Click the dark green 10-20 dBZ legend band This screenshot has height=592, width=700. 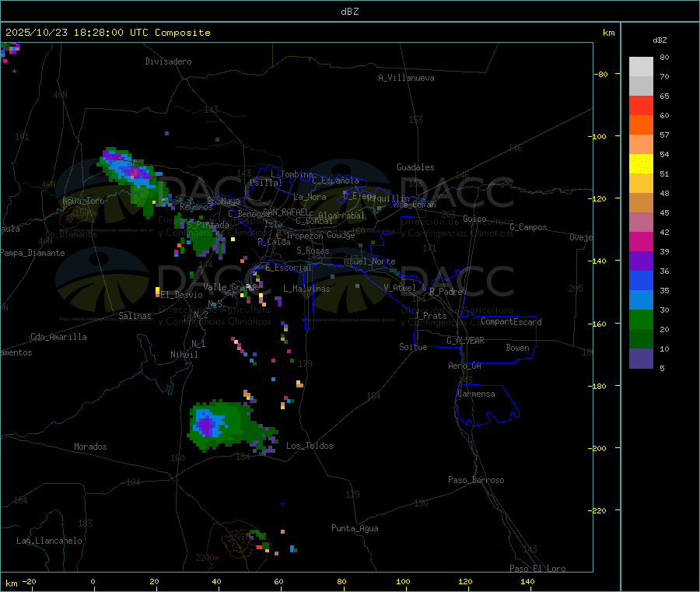[x=641, y=339]
